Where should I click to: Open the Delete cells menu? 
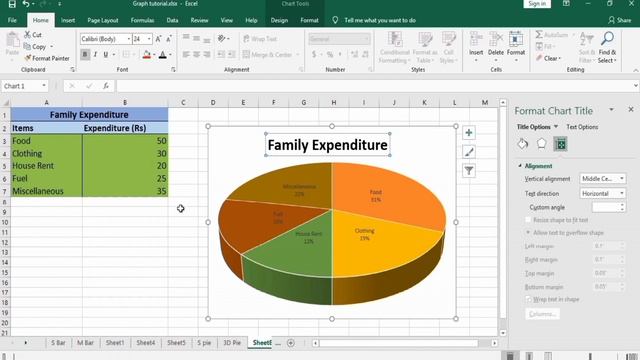[496, 47]
